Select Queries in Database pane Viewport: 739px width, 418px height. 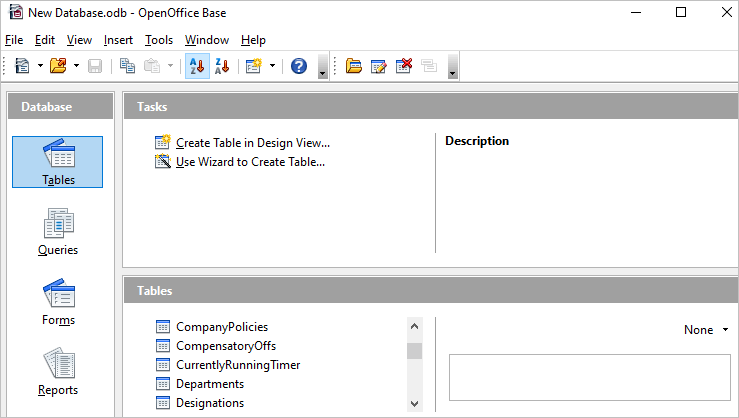click(x=58, y=232)
